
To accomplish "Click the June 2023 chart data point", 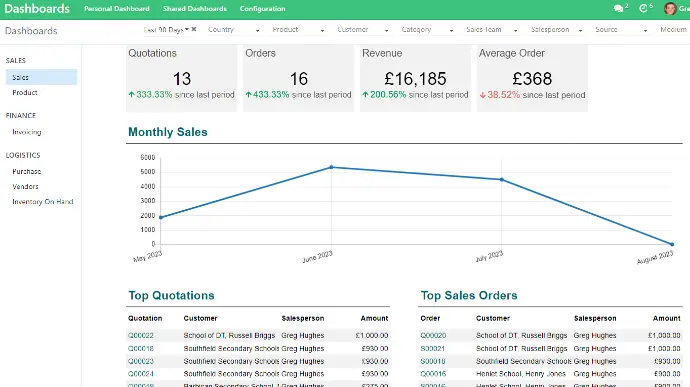I will [x=331, y=167].
